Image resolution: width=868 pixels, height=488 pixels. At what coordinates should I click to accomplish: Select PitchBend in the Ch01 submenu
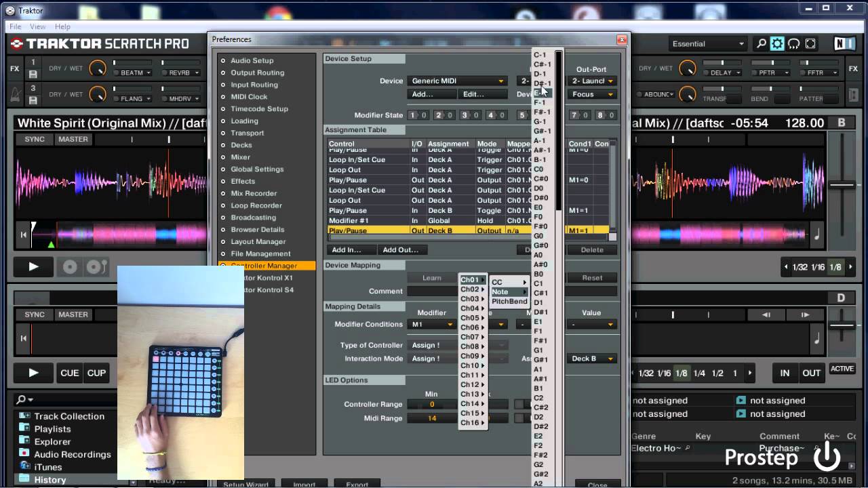point(509,302)
